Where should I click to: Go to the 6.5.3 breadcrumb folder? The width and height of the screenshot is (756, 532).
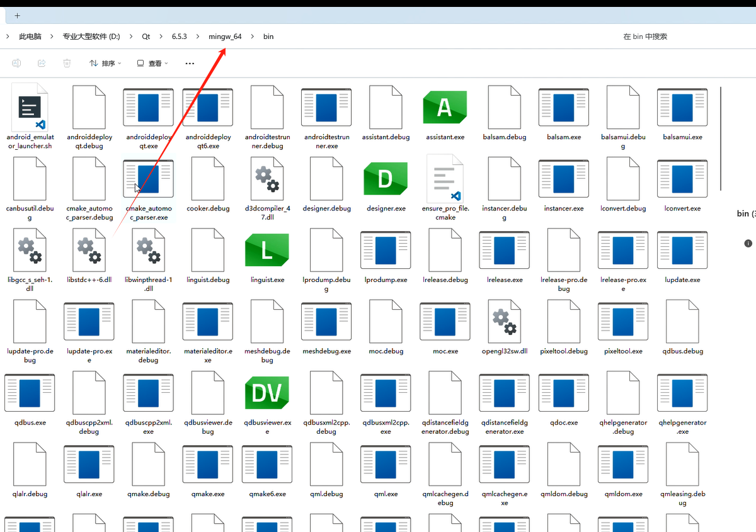coord(180,37)
